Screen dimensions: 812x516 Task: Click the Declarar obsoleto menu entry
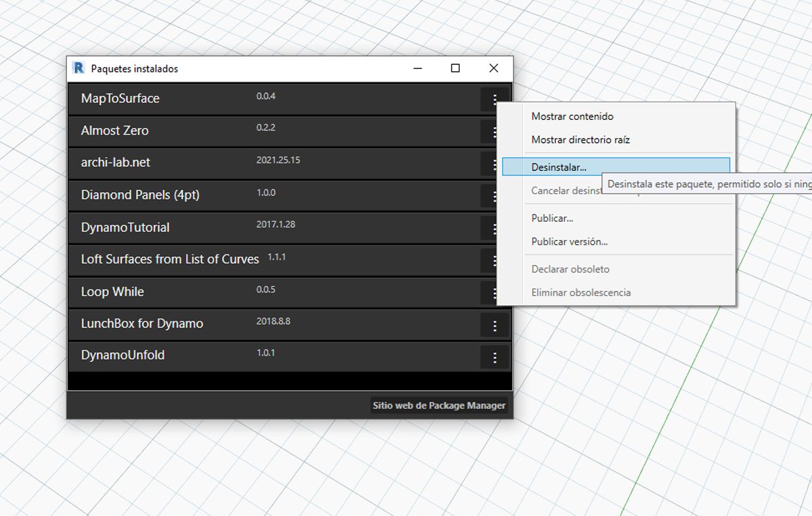[x=616, y=269]
